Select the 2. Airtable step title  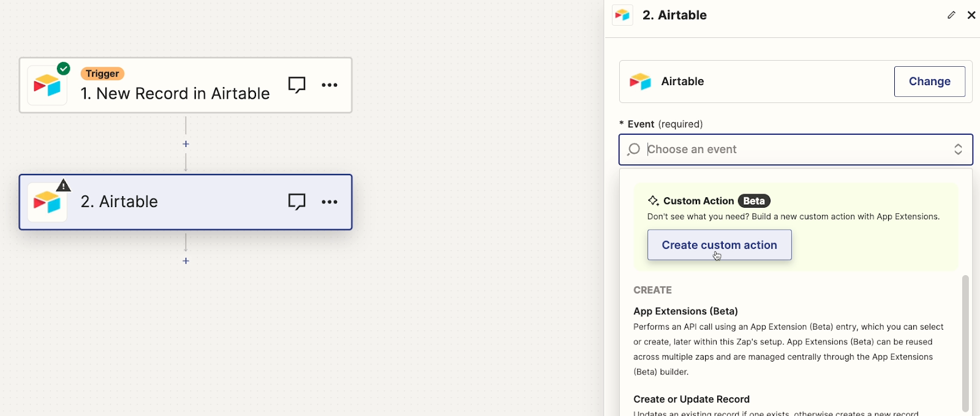click(x=119, y=202)
